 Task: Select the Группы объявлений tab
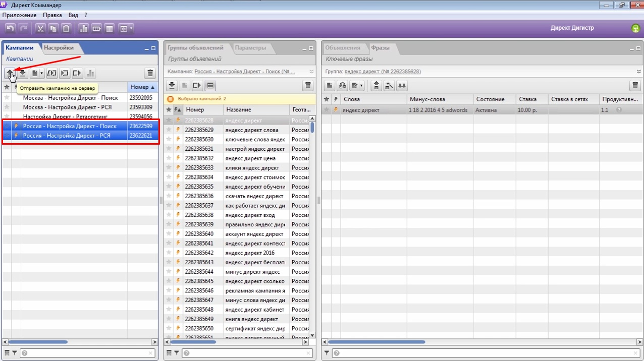tap(195, 48)
